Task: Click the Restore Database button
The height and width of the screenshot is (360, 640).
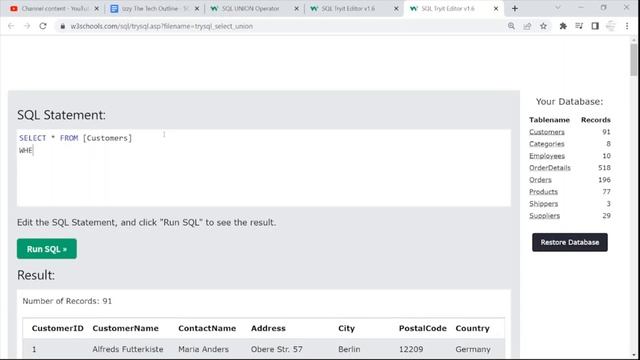Action: pos(570,242)
